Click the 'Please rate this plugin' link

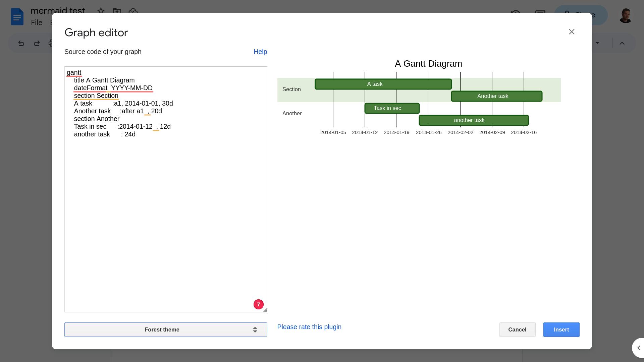point(309,327)
